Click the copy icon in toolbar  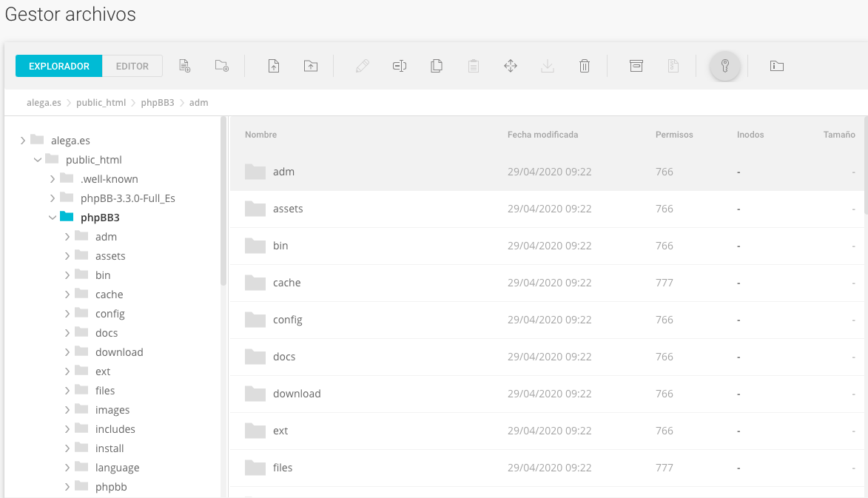coord(437,66)
